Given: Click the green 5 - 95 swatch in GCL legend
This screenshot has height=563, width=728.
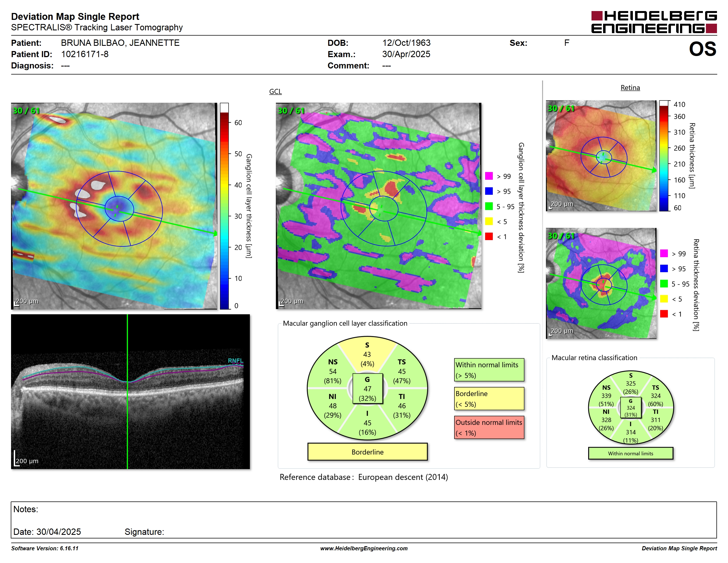Looking at the screenshot, I should coord(489,206).
